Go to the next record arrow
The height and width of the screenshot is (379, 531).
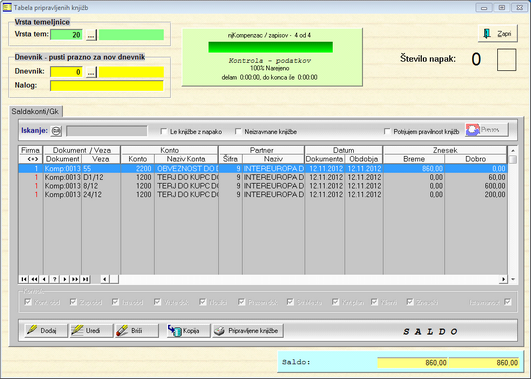point(65,279)
